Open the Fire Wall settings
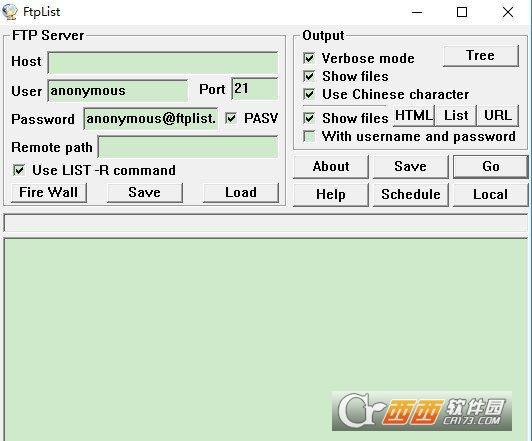 (49, 193)
